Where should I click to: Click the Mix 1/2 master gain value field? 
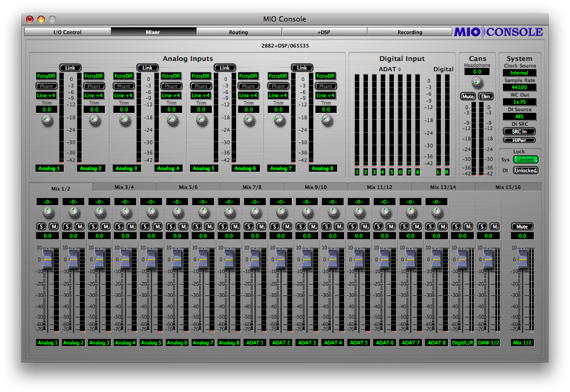[x=522, y=236]
